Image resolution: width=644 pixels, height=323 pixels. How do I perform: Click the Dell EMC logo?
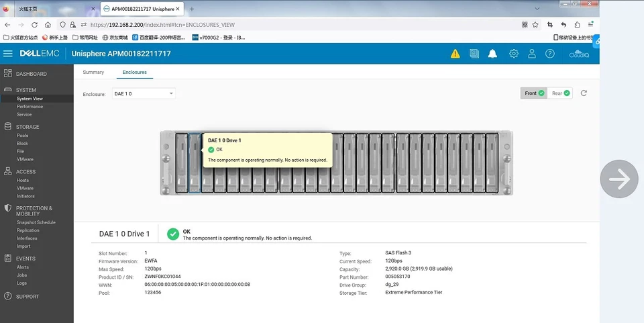point(40,54)
